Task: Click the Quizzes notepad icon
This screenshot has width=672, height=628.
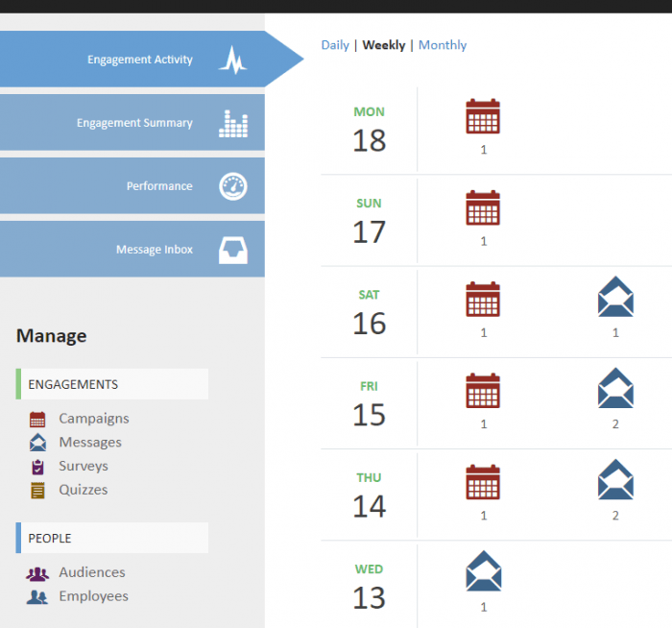Action: (x=37, y=491)
